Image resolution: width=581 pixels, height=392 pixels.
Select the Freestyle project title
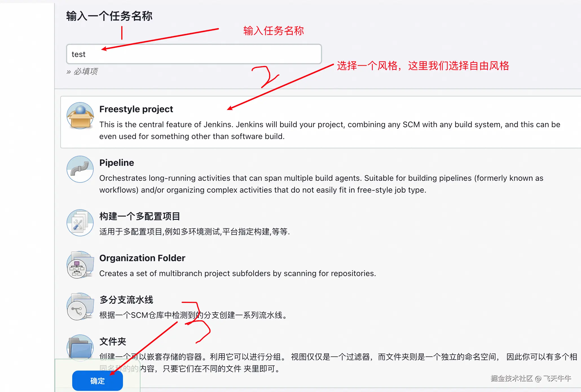point(136,109)
